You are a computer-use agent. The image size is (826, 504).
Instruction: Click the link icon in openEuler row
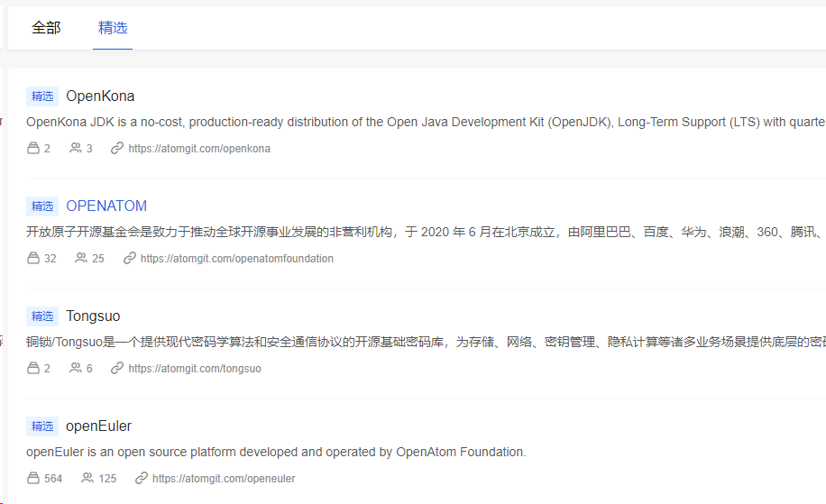pos(142,479)
